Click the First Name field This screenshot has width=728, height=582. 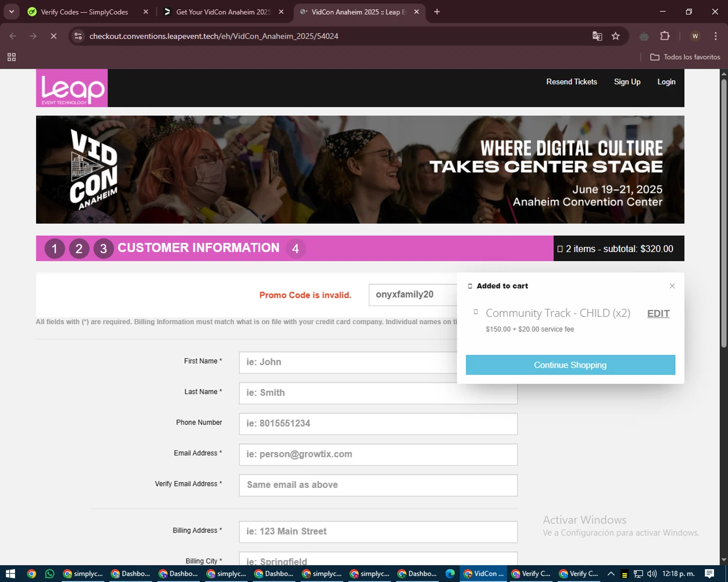pyautogui.click(x=348, y=362)
